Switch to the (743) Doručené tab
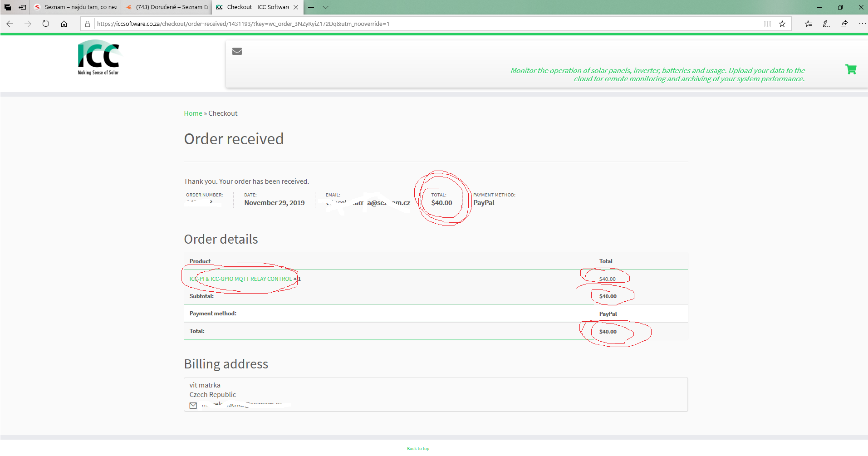The width and height of the screenshot is (868, 456). point(167,7)
